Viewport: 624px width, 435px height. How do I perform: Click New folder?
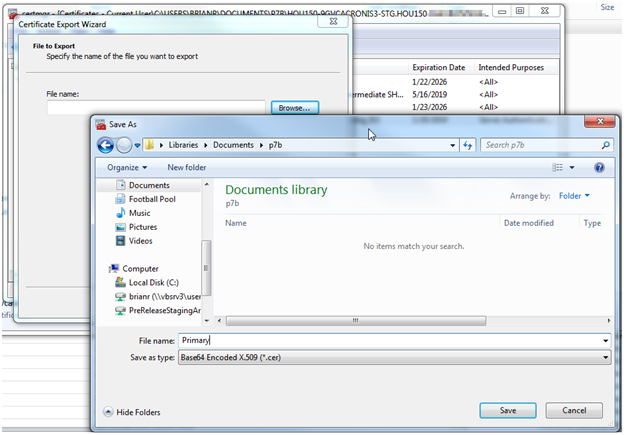coord(187,168)
